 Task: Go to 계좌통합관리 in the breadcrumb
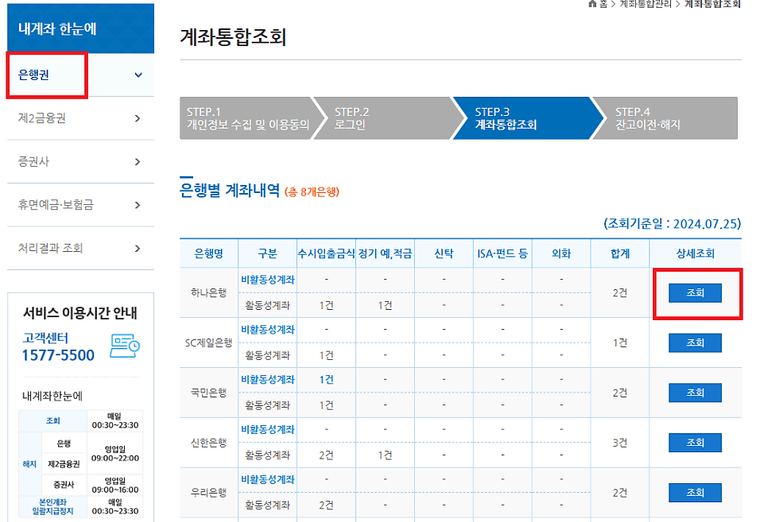point(645,5)
